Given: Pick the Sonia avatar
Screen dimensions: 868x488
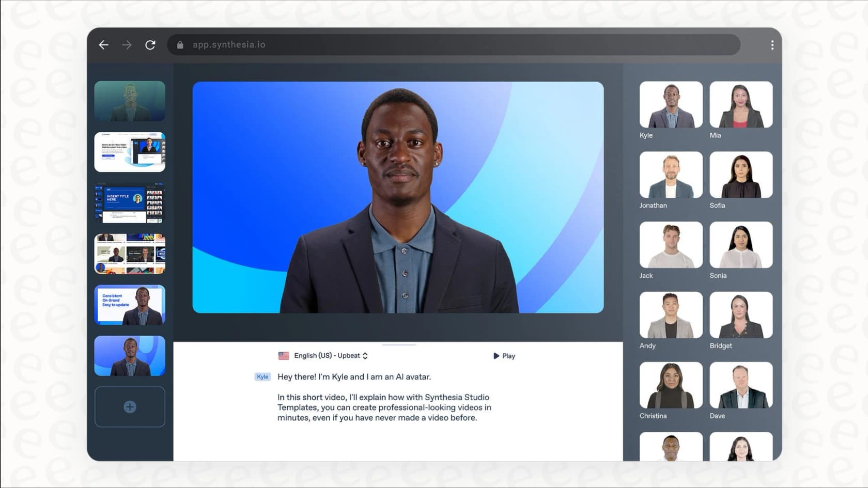Looking at the screenshot, I should click(741, 245).
